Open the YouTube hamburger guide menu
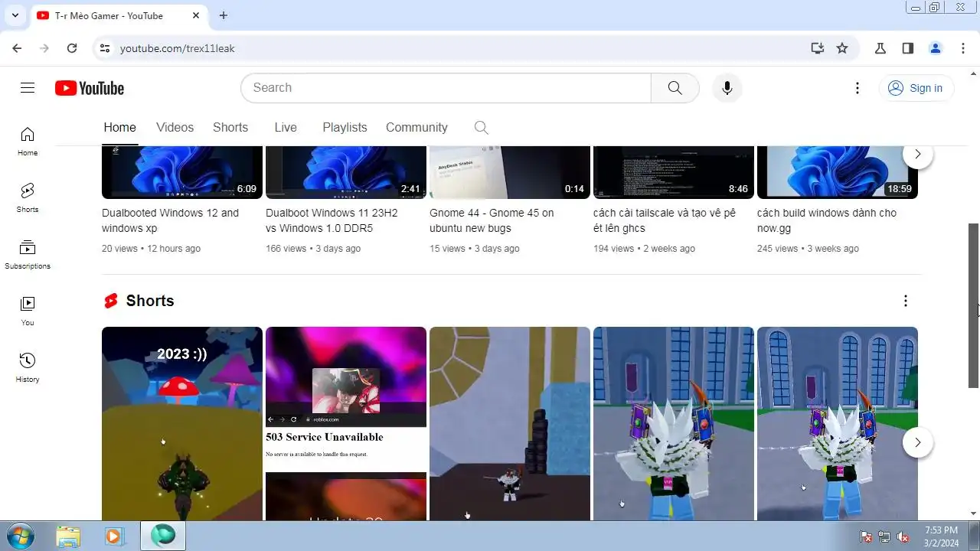This screenshot has width=980, height=551. click(x=28, y=88)
